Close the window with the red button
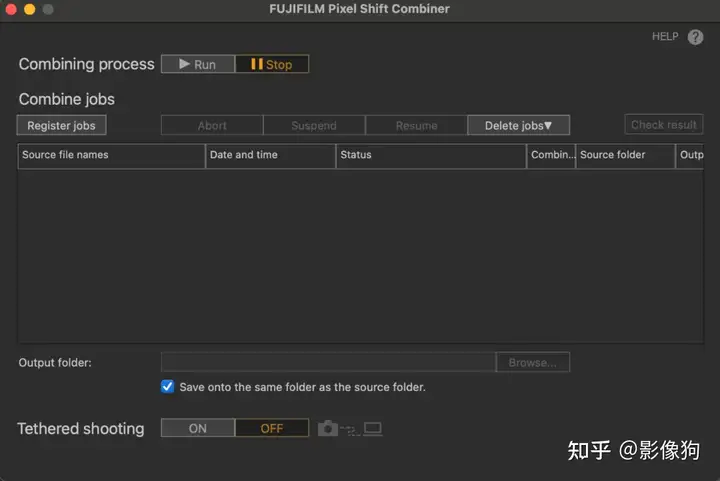 [11, 9]
